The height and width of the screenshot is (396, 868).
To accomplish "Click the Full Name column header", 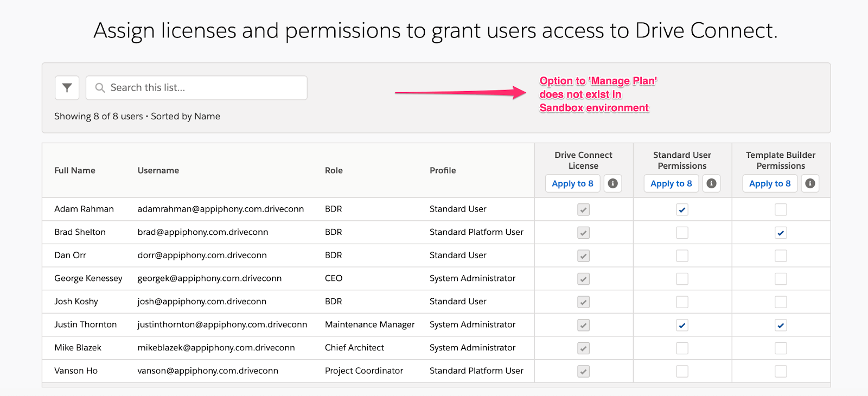I will click(x=75, y=170).
